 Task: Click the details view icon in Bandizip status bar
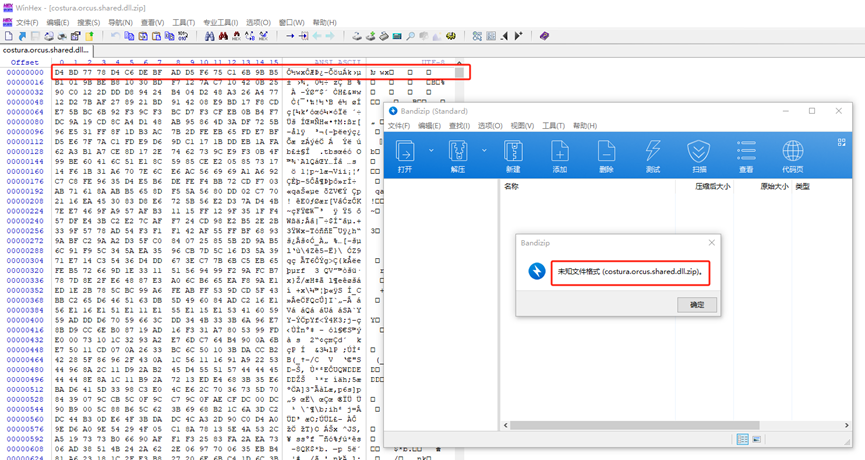[743, 439]
